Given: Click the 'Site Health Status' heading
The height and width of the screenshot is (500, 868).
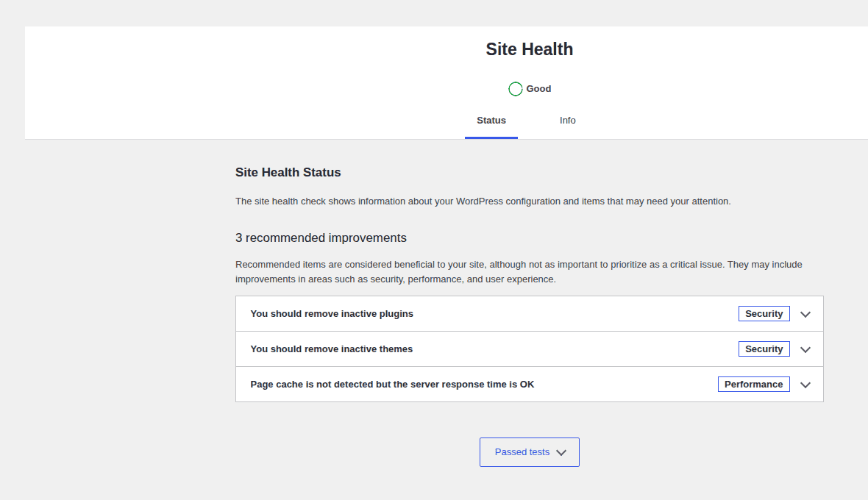Looking at the screenshot, I should (x=288, y=173).
